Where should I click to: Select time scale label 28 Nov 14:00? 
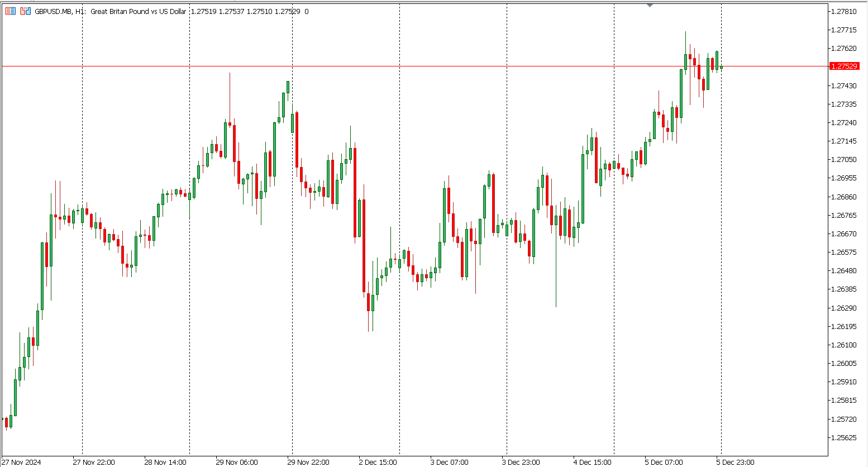tap(165, 463)
